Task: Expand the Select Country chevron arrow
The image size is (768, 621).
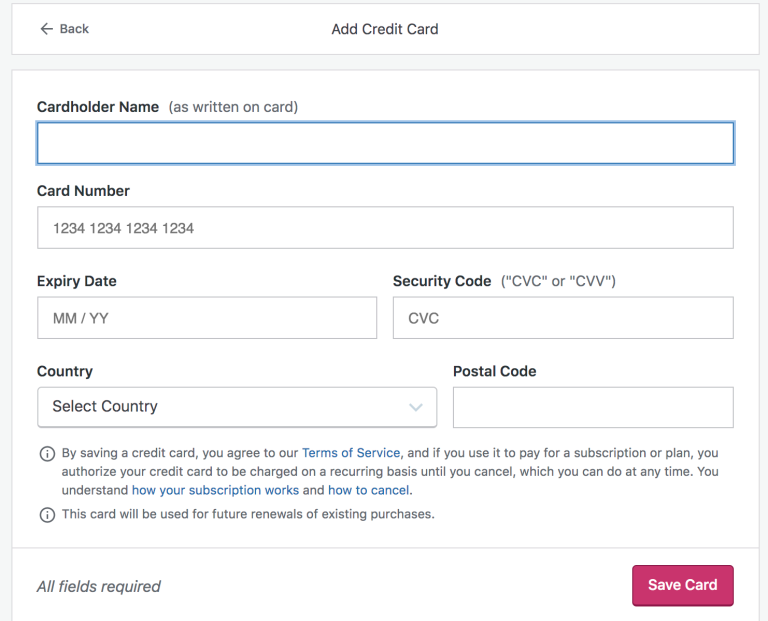Action: tap(416, 407)
